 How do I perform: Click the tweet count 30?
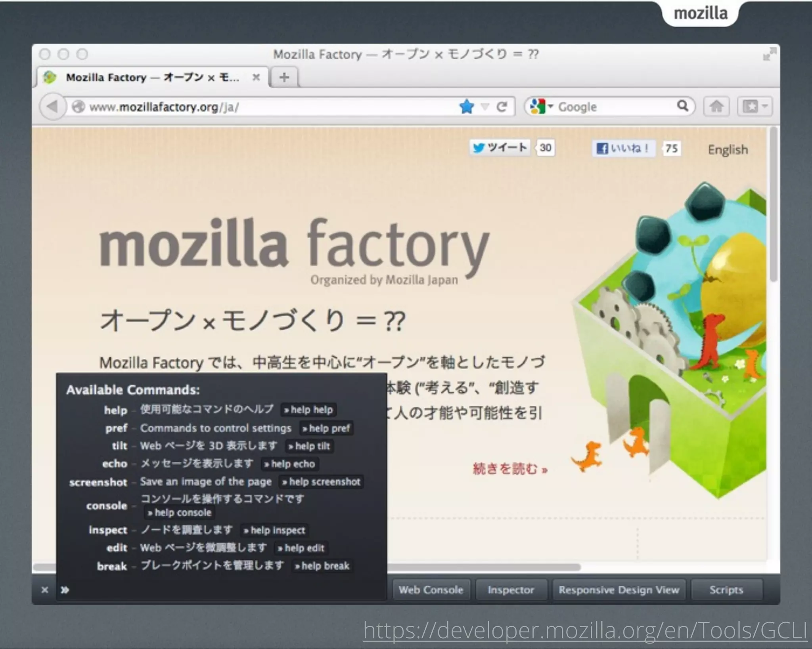click(545, 148)
